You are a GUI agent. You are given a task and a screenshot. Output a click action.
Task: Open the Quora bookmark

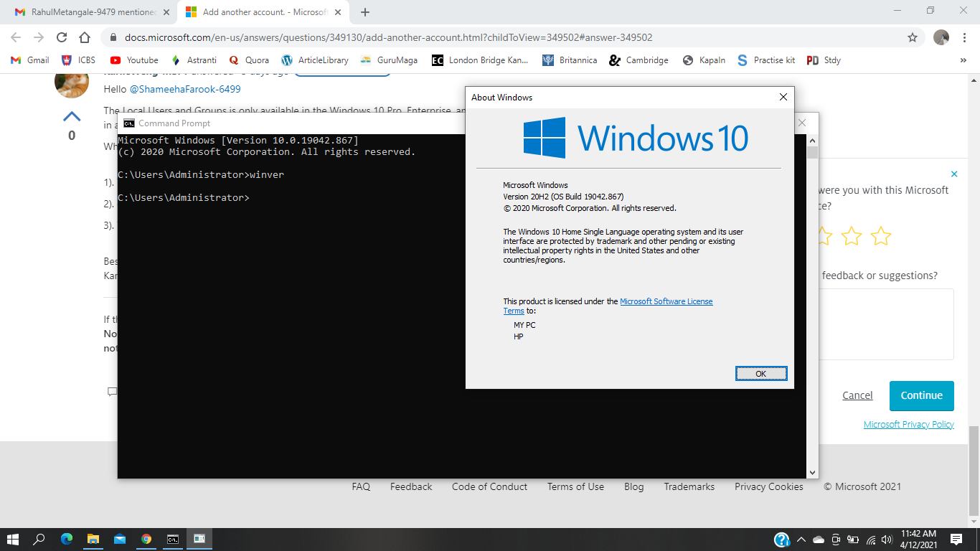click(x=249, y=60)
